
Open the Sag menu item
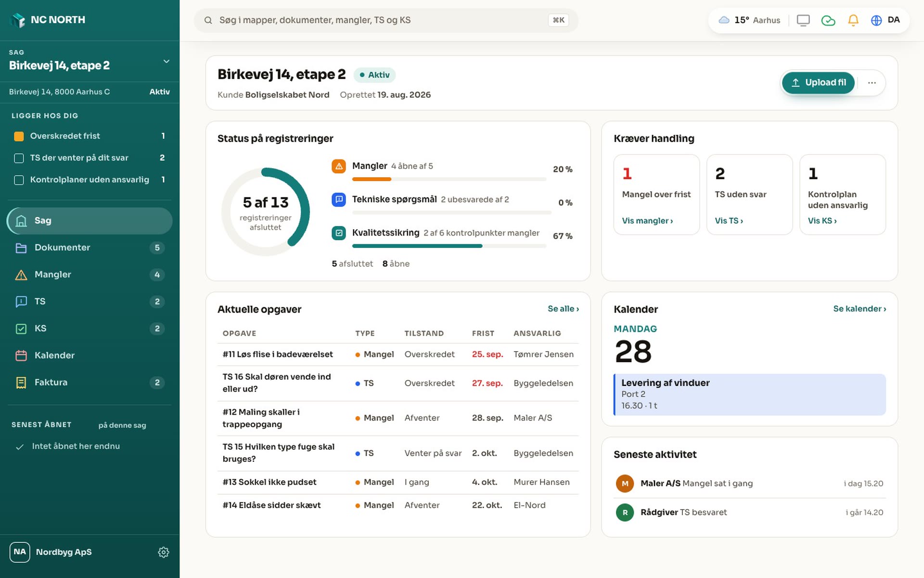(90, 221)
